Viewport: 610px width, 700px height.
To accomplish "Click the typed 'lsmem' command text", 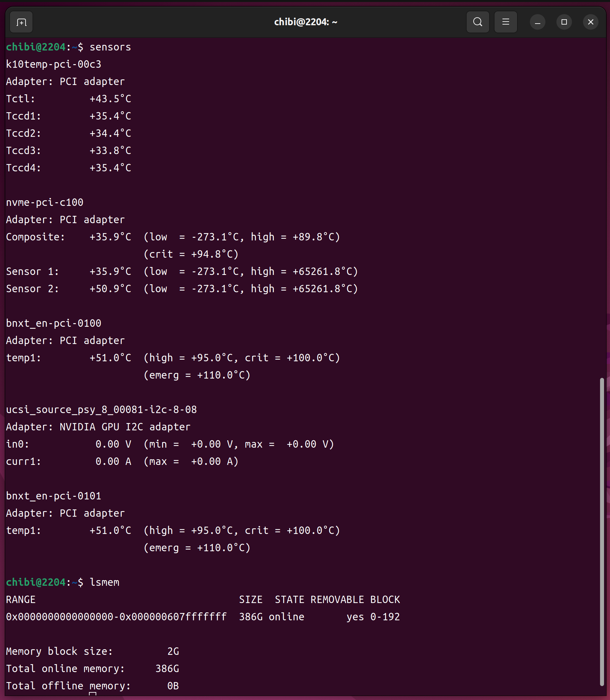I will coord(104,582).
